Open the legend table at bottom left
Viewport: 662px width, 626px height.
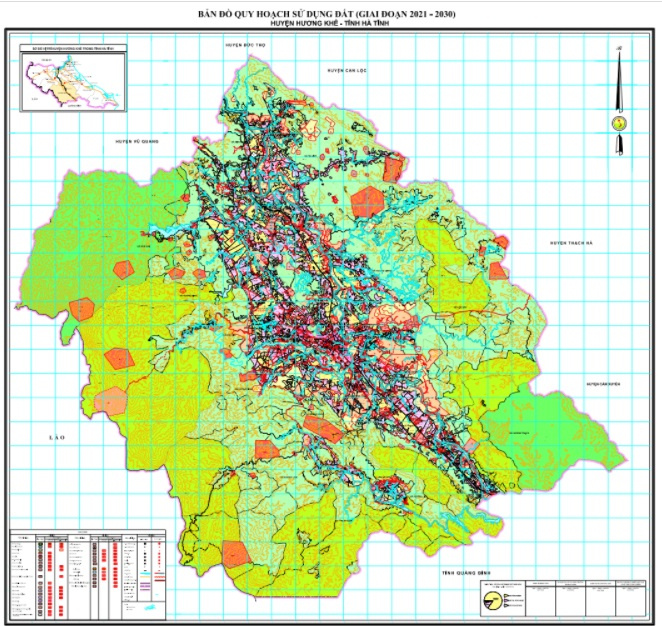[x=88, y=574]
